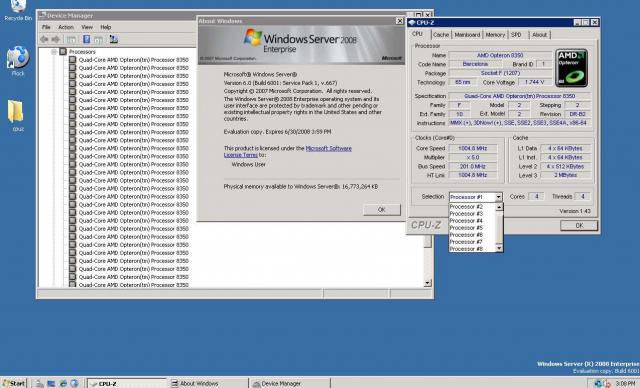Click the Level 3 cache value in CPU-Z
Image resolution: width=640 pixels, height=388 pixels.
[x=566, y=175]
